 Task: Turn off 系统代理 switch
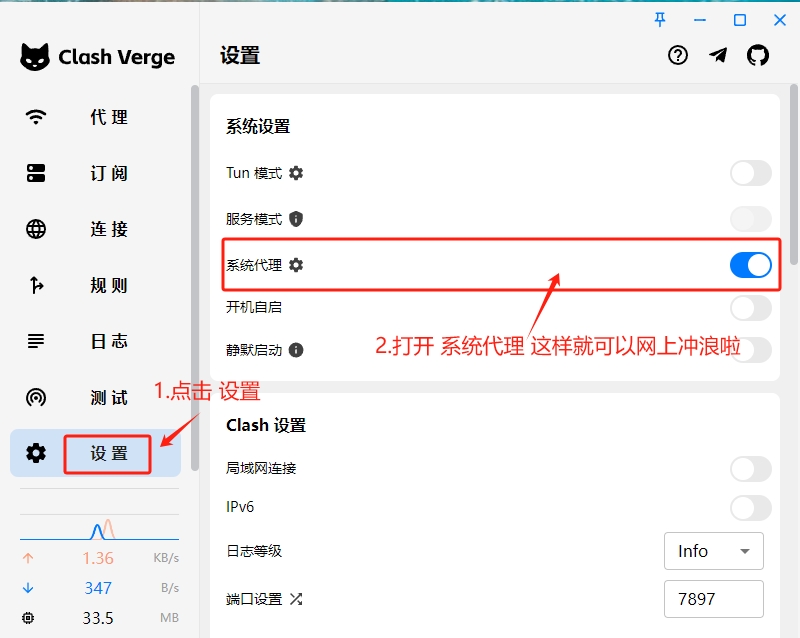(751, 265)
